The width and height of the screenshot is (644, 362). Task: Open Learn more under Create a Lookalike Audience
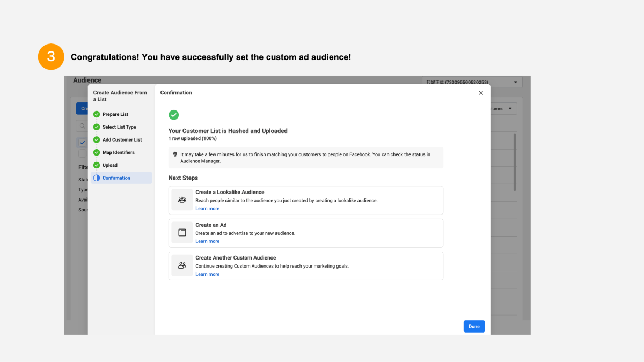(x=207, y=208)
